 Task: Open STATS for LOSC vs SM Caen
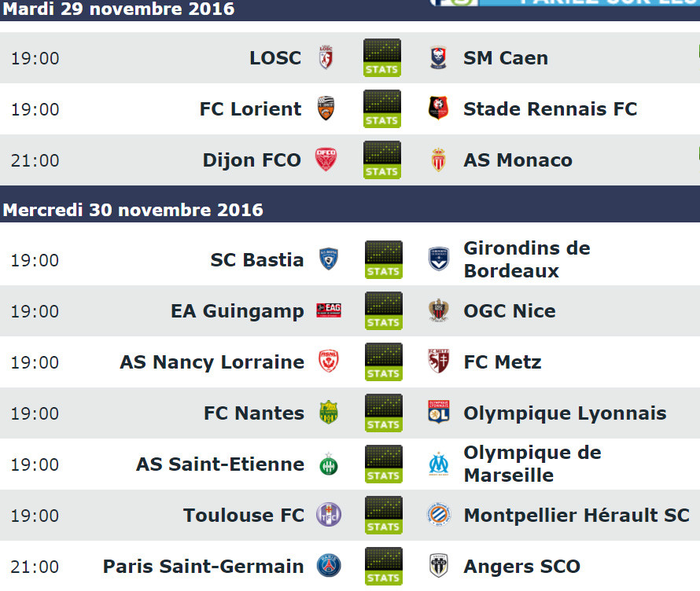tap(381, 58)
